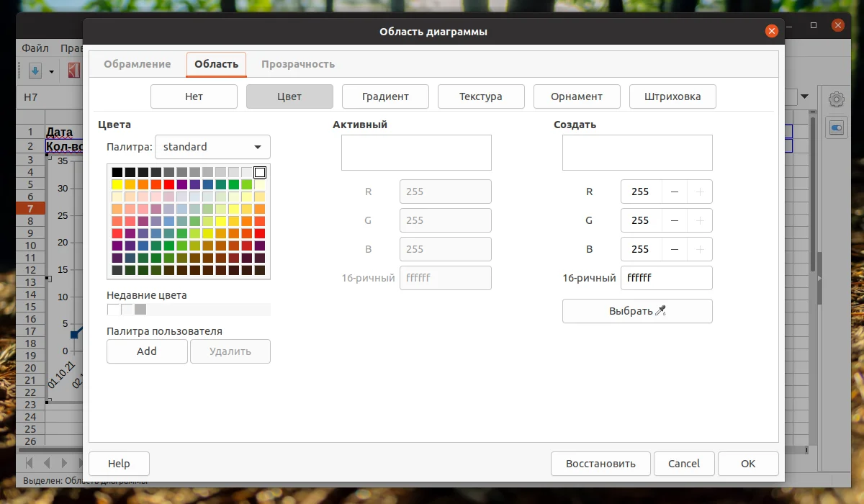Select the Нет fill type
864x504 pixels.
[194, 96]
